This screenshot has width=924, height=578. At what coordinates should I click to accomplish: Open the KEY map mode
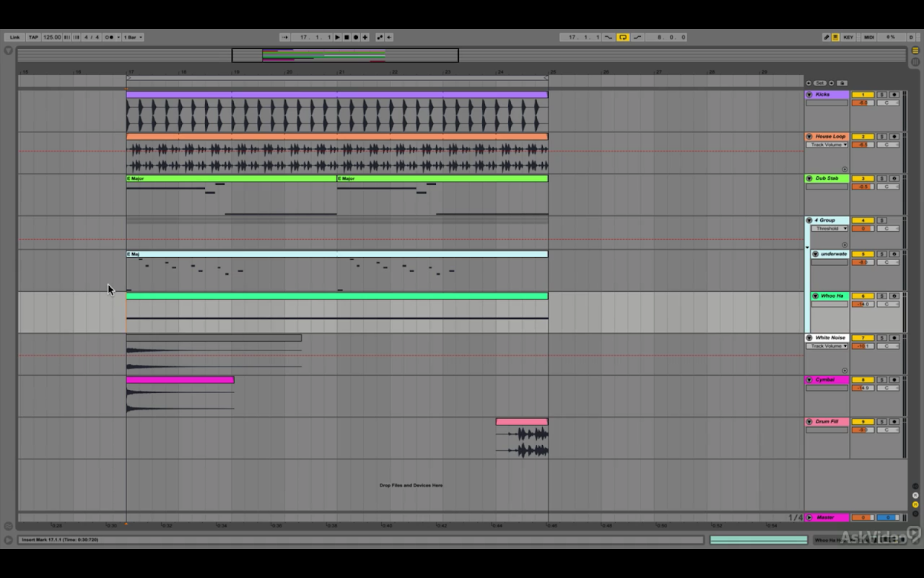[848, 37]
